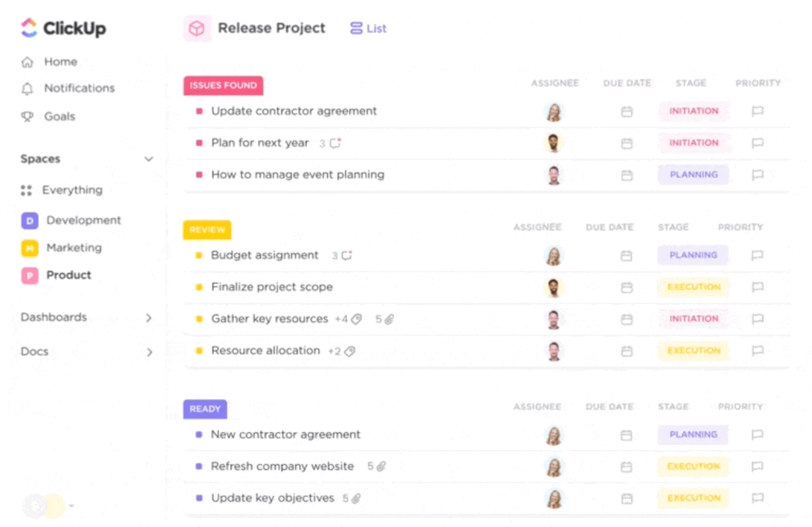Viewport: 812px width, 527px height.
Task: Click the Home house icon
Action: (x=27, y=62)
